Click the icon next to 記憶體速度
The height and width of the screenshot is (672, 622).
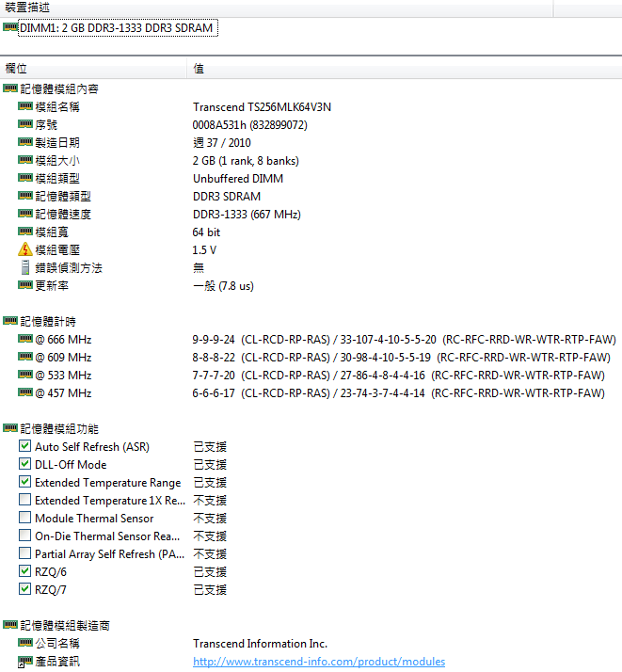(24, 214)
